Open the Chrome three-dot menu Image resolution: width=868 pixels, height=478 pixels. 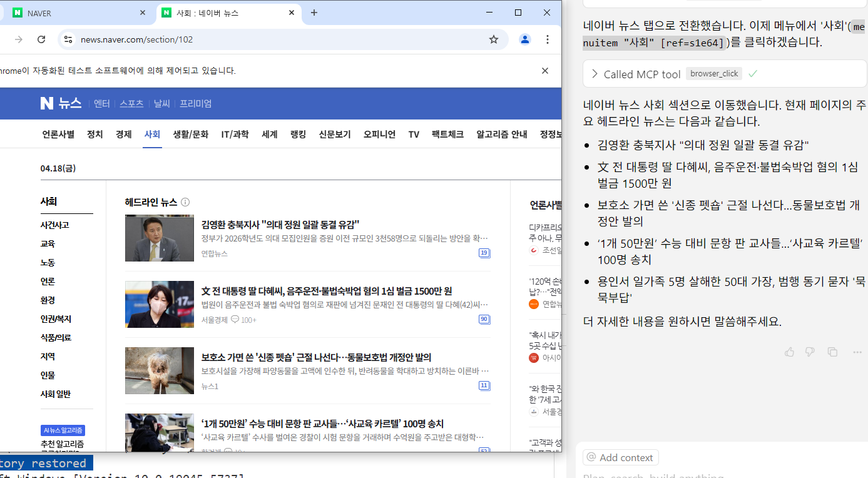pos(548,39)
